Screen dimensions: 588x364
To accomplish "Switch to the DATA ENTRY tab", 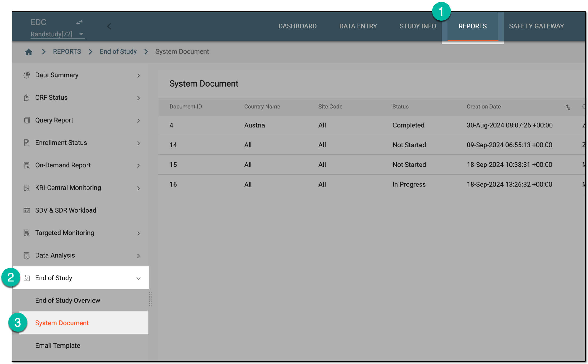I will point(358,26).
